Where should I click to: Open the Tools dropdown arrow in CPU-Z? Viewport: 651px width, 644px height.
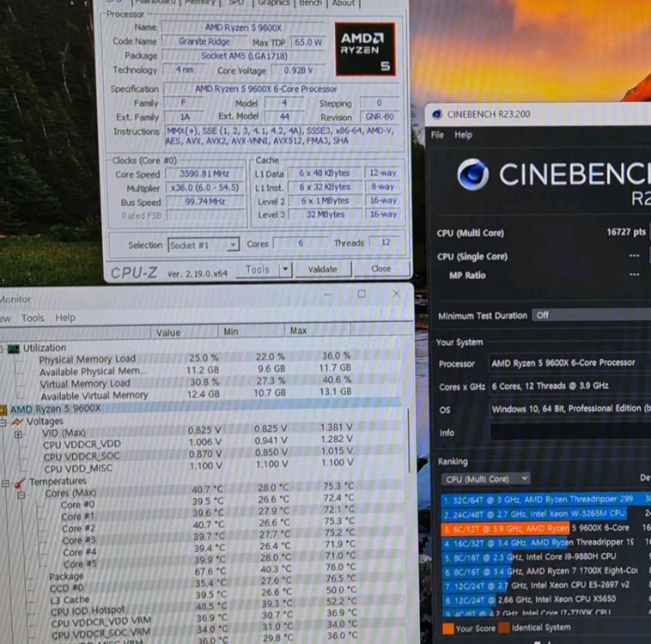(x=286, y=269)
